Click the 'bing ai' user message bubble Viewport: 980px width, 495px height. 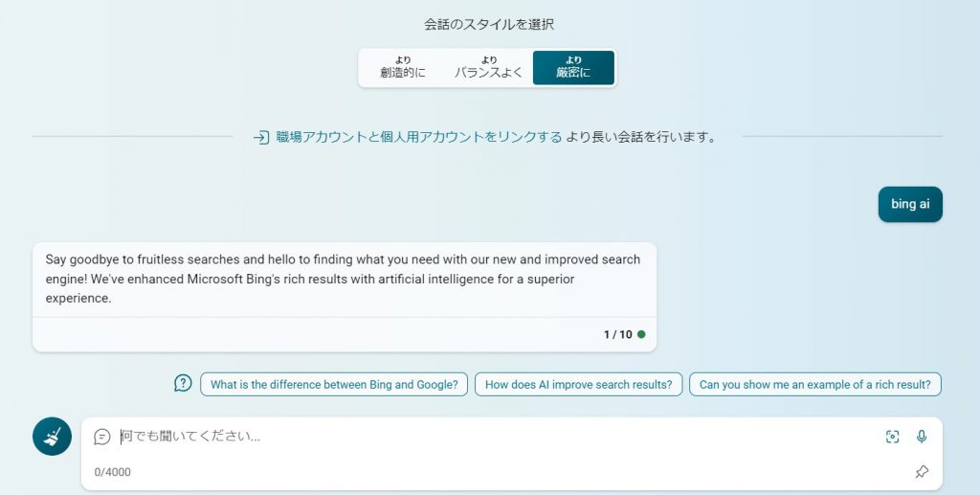(909, 204)
